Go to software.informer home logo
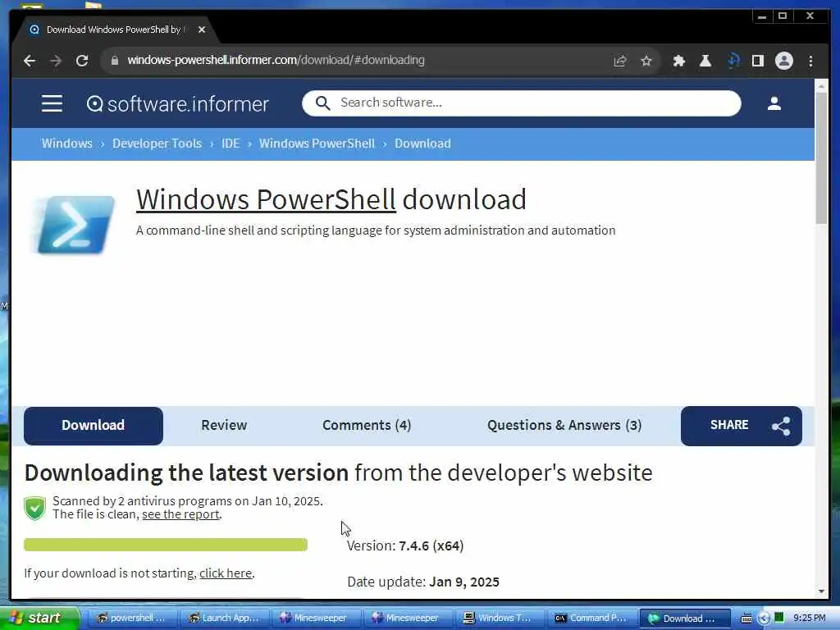Image resolution: width=840 pixels, height=630 pixels. click(x=177, y=103)
